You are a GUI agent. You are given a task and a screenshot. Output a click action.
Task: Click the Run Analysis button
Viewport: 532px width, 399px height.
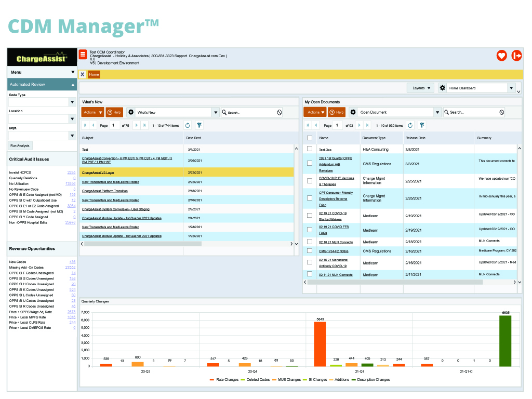click(20, 145)
